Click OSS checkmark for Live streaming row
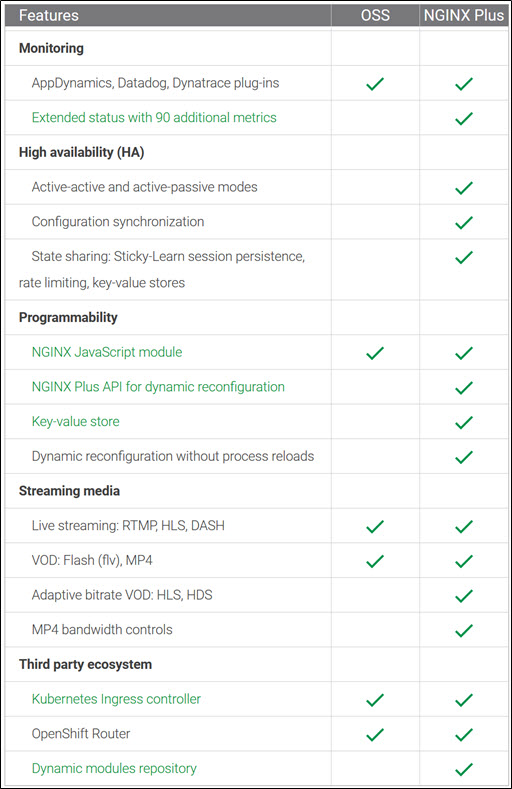The image size is (512, 789). point(375,526)
